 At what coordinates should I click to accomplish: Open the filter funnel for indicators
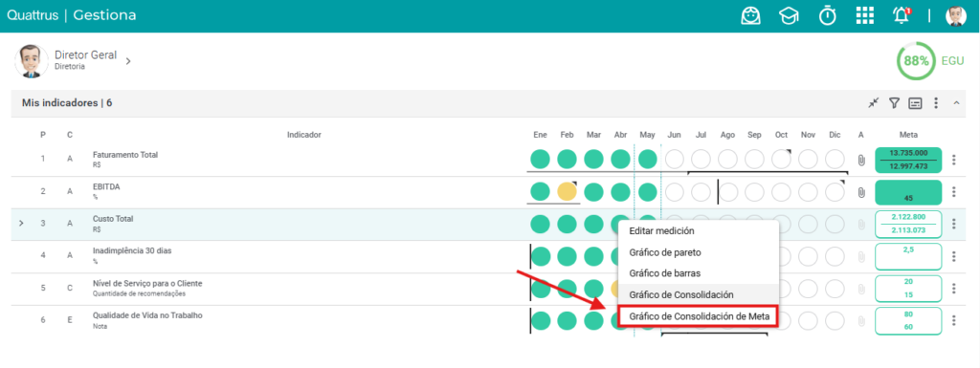(895, 103)
